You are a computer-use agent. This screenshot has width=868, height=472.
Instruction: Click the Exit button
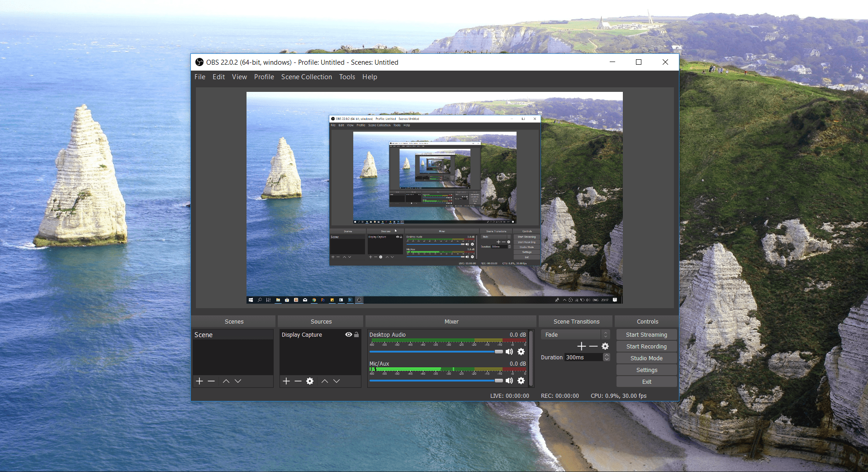647,381
